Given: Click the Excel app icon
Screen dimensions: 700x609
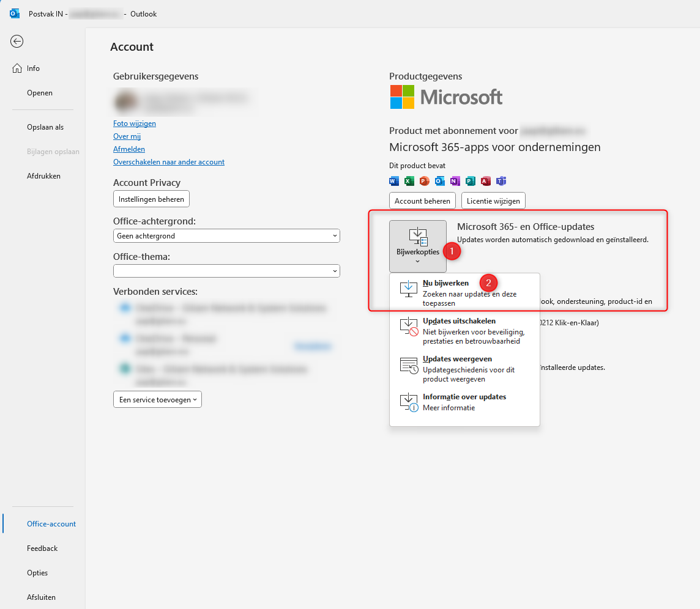Looking at the screenshot, I should click(x=409, y=181).
